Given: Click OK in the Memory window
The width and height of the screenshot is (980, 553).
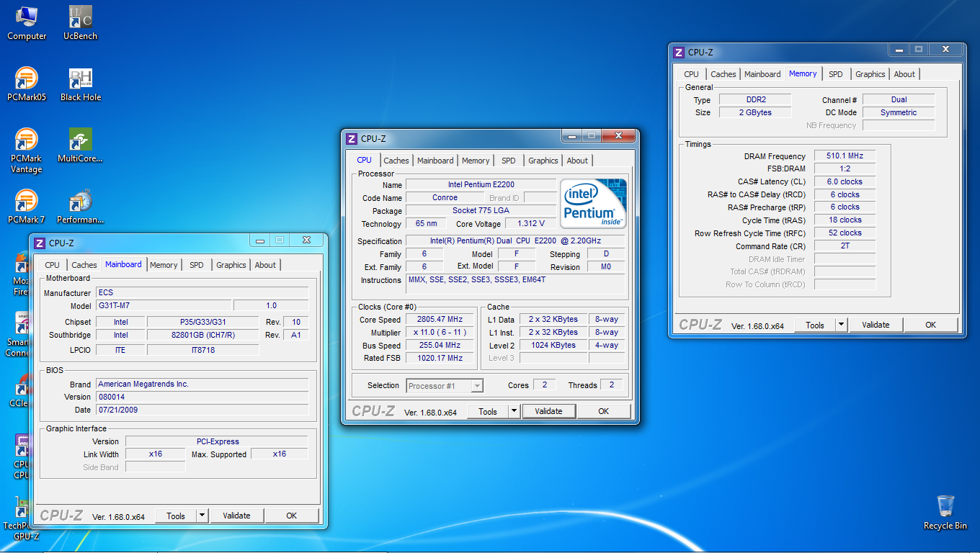Looking at the screenshot, I should click(931, 325).
